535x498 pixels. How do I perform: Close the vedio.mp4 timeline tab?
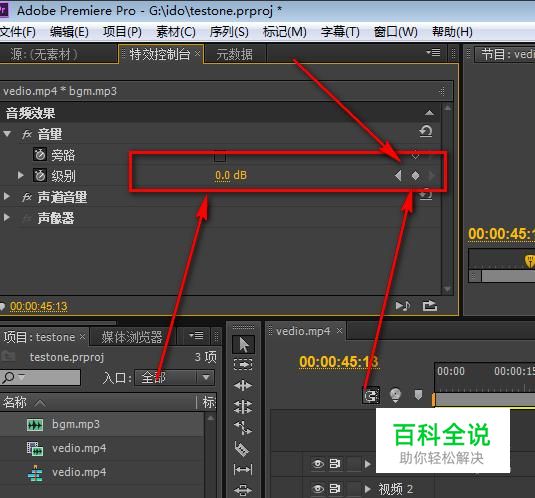tap(339, 331)
